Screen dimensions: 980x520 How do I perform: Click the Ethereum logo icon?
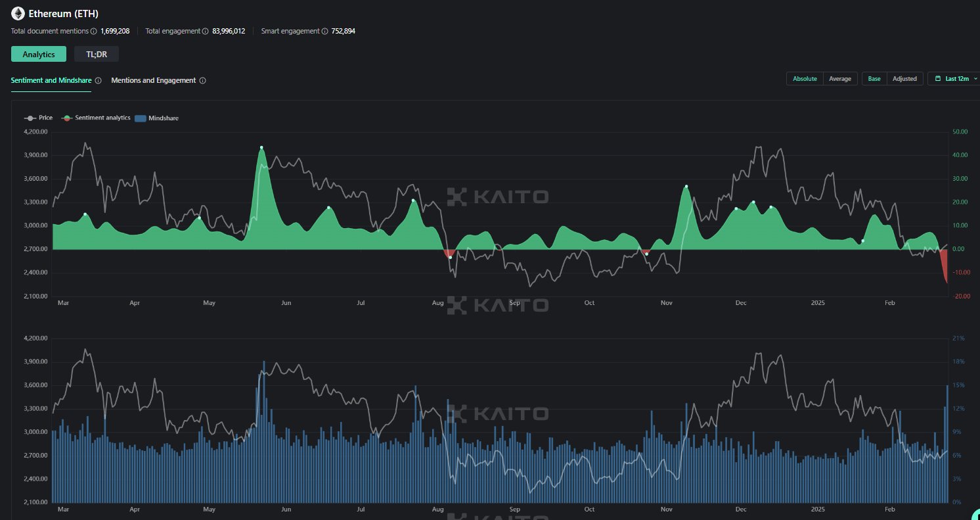tap(18, 13)
